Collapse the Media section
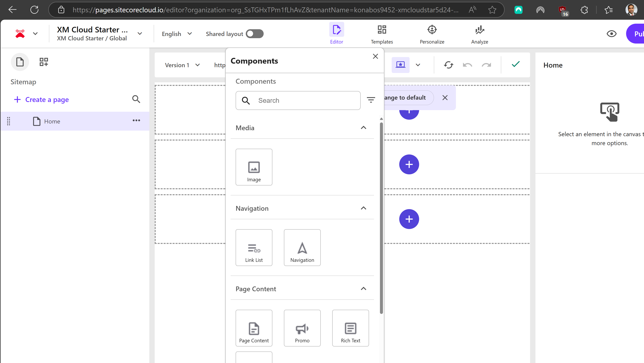 pos(363,128)
